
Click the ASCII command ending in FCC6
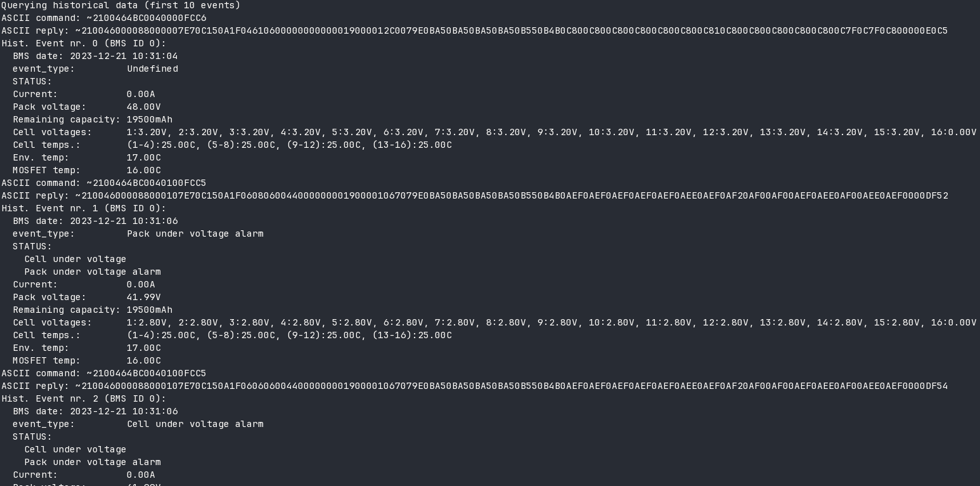pyautogui.click(x=104, y=18)
